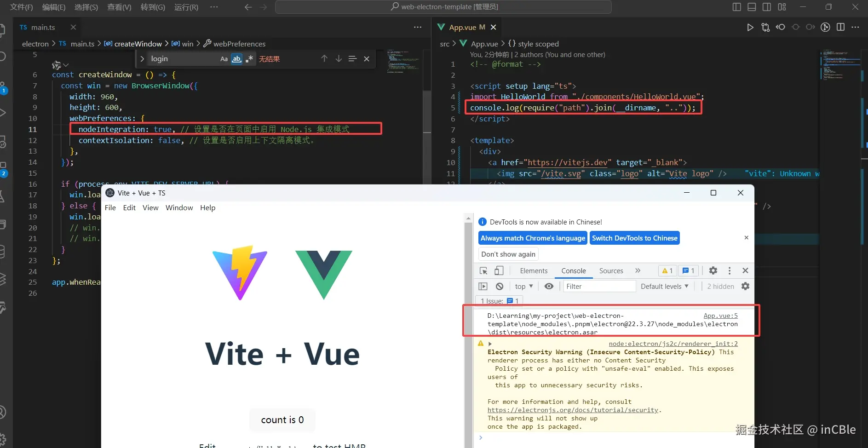Open the electronjs.org security tutorial link

[x=573, y=410]
